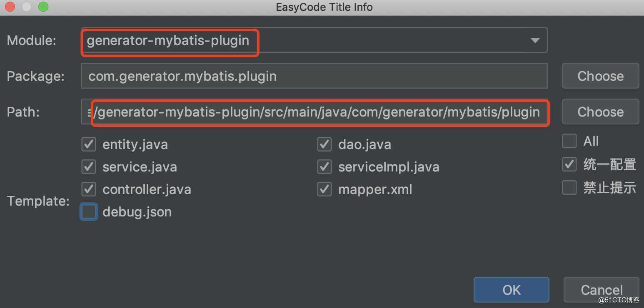Uncheck the service.java template

click(x=89, y=167)
